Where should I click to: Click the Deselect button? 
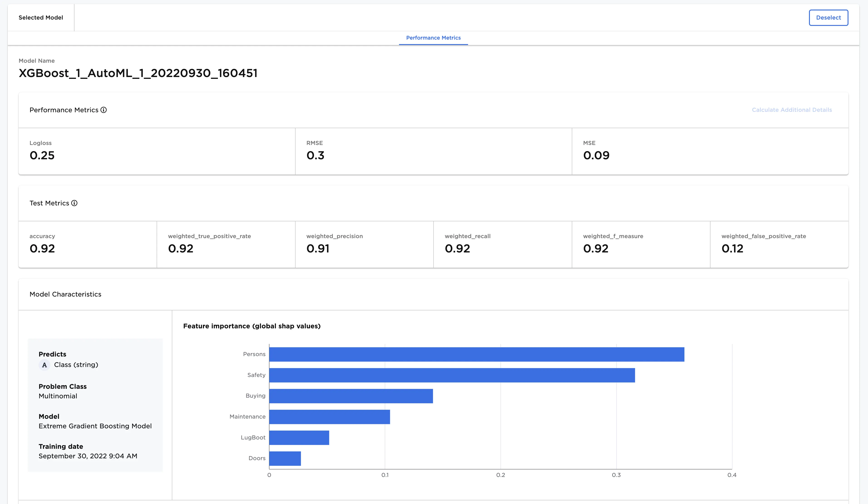point(828,17)
